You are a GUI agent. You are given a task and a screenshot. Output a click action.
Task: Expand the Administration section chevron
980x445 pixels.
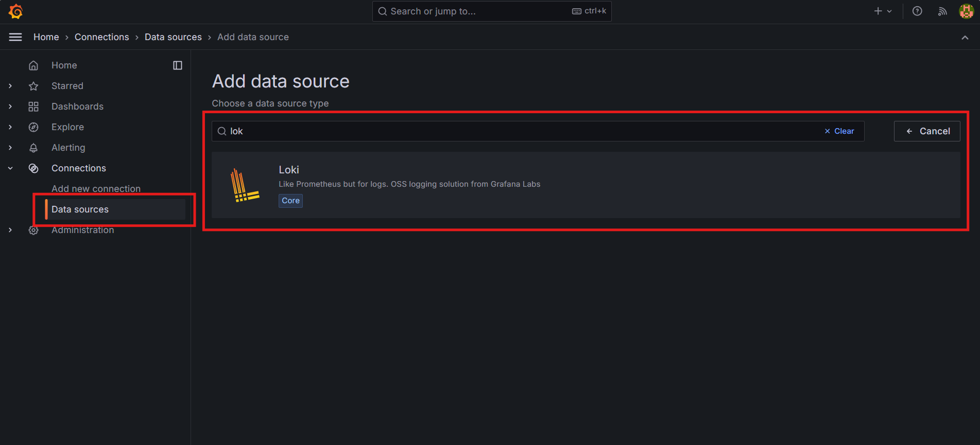click(x=10, y=230)
